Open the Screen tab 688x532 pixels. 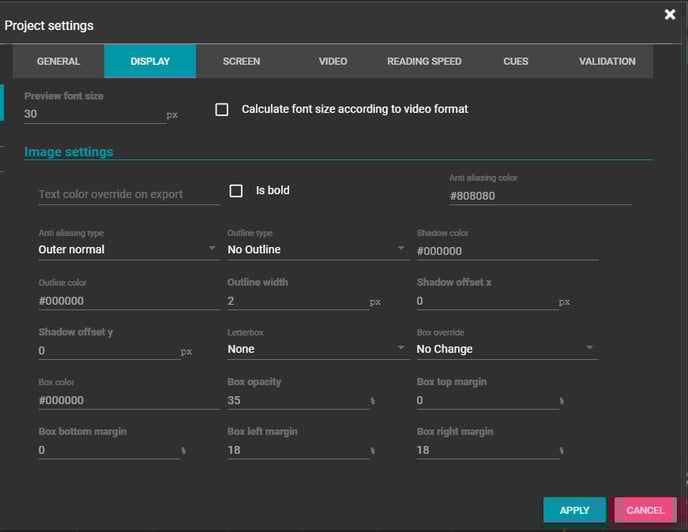click(x=241, y=61)
